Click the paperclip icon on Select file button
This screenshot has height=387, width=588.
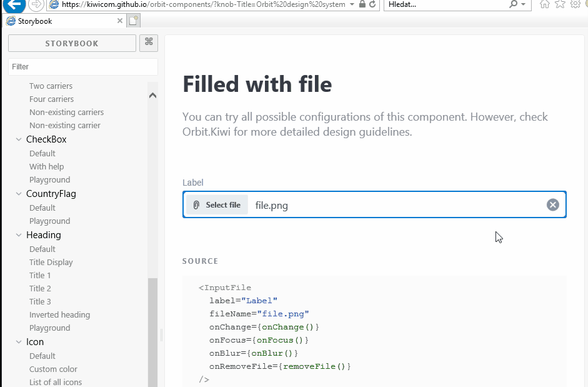coord(196,204)
